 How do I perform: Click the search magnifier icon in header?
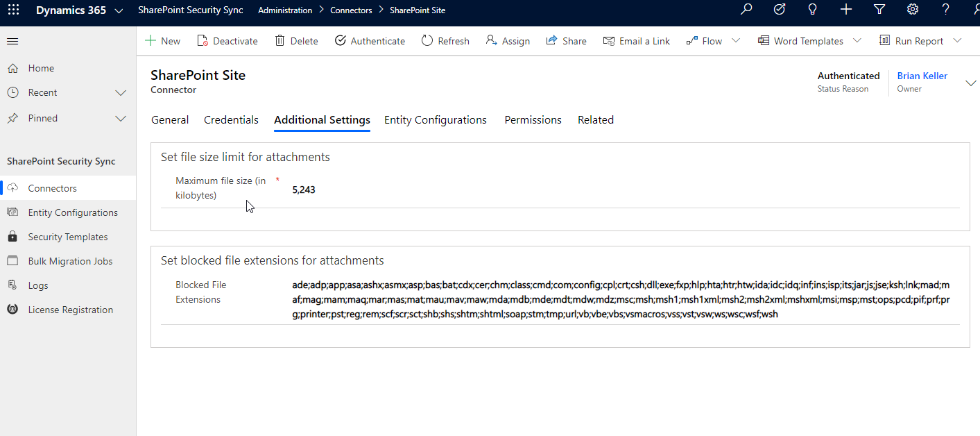[x=746, y=10]
